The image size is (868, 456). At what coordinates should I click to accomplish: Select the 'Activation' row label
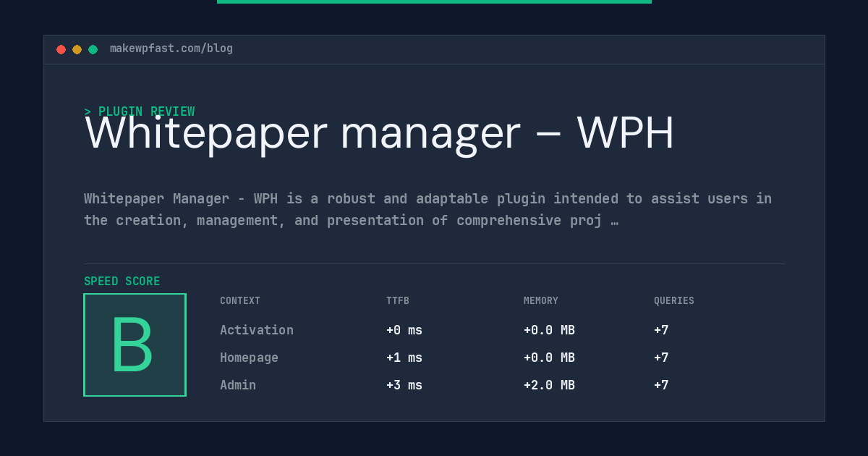(257, 330)
